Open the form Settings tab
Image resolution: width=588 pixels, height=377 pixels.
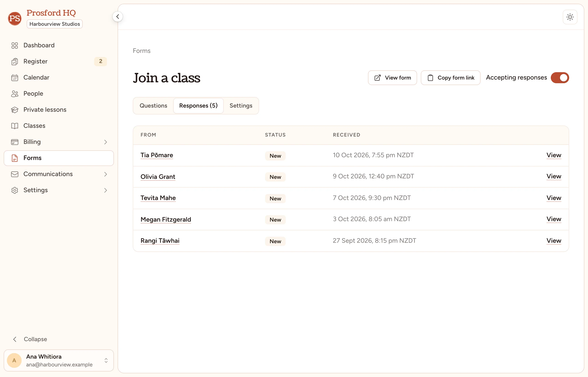[241, 106]
